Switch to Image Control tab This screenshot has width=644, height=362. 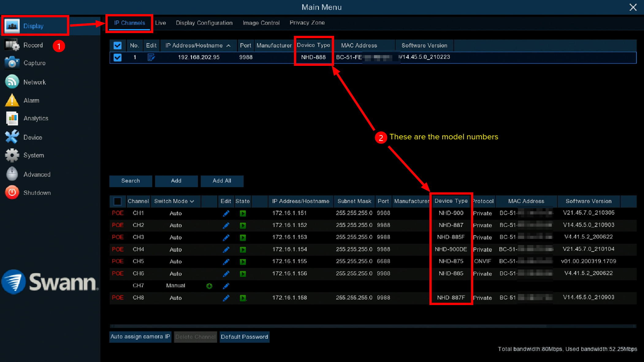pos(261,23)
